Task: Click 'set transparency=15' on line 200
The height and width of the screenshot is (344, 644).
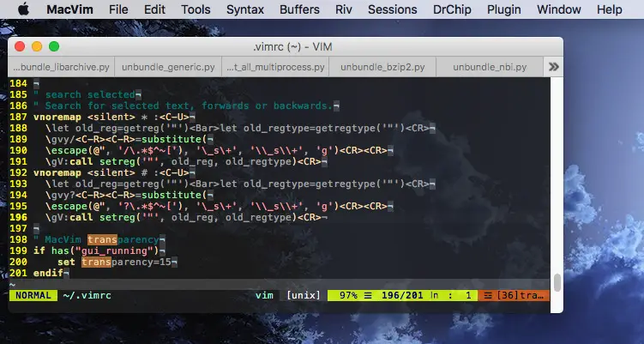Action: point(114,262)
